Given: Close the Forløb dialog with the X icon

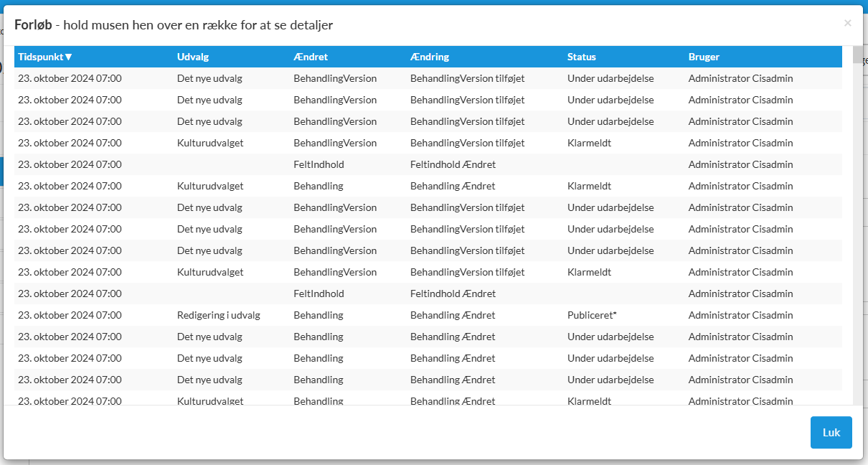Looking at the screenshot, I should click(x=847, y=23).
